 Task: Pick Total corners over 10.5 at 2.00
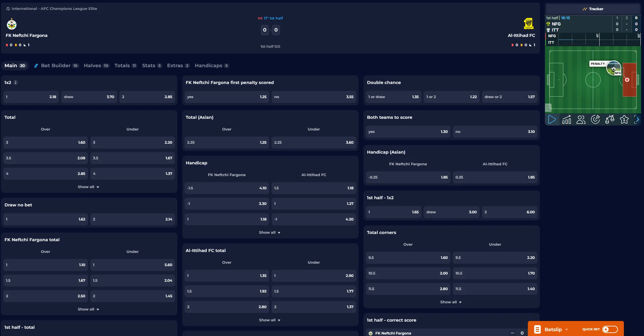coord(408,273)
